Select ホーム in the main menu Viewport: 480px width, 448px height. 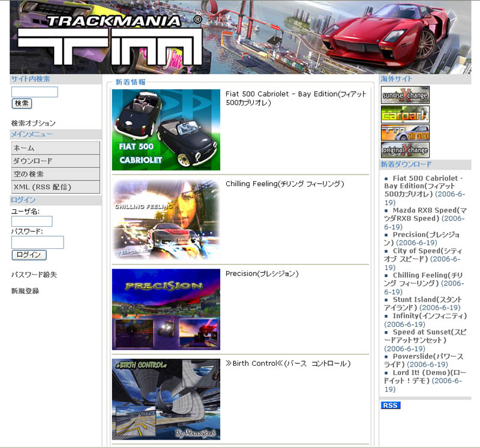click(55, 148)
